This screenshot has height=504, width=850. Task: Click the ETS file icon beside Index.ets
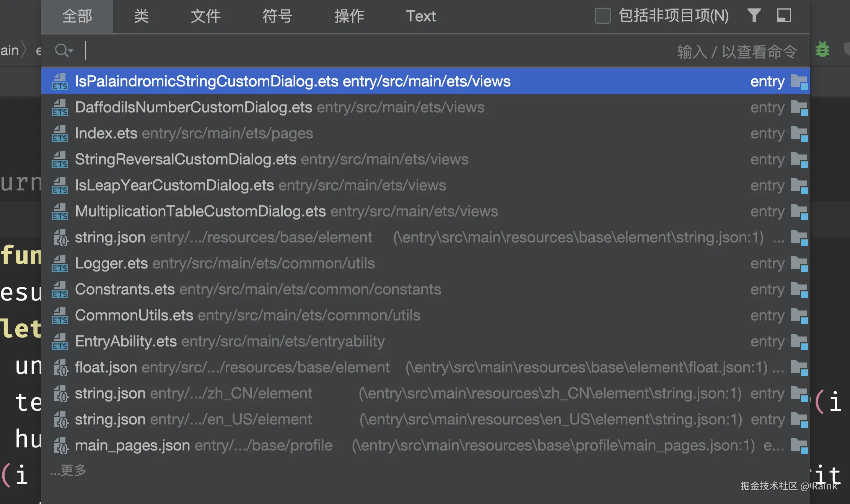60,134
